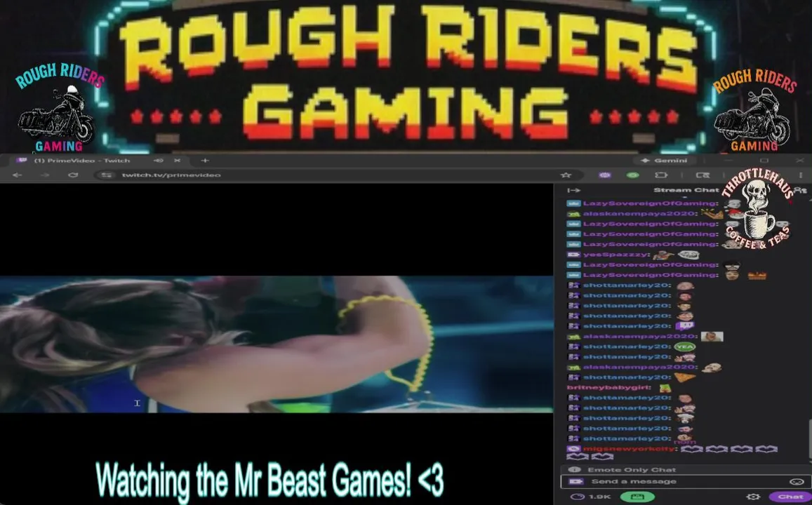
Task: Close the PrimeVideo - Twitch tab
Action: (x=177, y=161)
